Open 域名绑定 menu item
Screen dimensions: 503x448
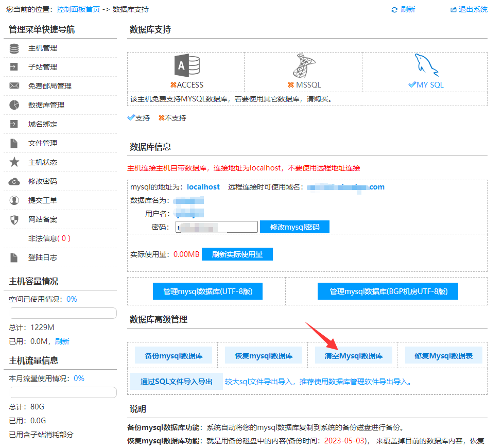(x=42, y=124)
